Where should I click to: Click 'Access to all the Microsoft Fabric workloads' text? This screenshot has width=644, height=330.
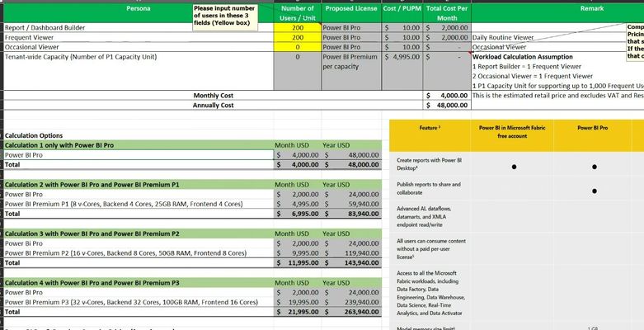(x=430, y=293)
